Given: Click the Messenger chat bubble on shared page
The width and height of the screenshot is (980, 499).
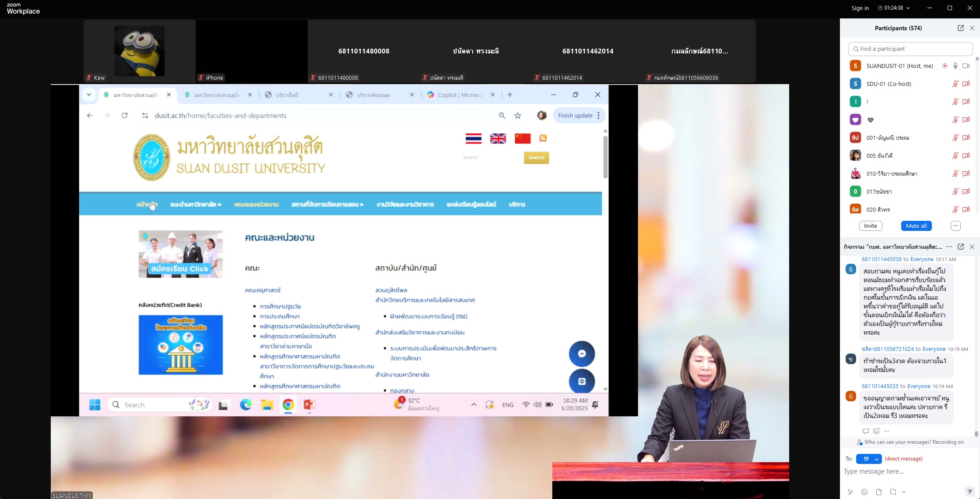Looking at the screenshot, I should (582, 354).
